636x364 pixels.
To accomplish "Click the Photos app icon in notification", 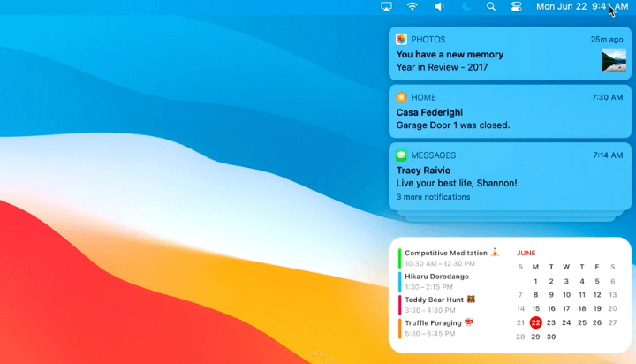I will pyautogui.click(x=402, y=40).
